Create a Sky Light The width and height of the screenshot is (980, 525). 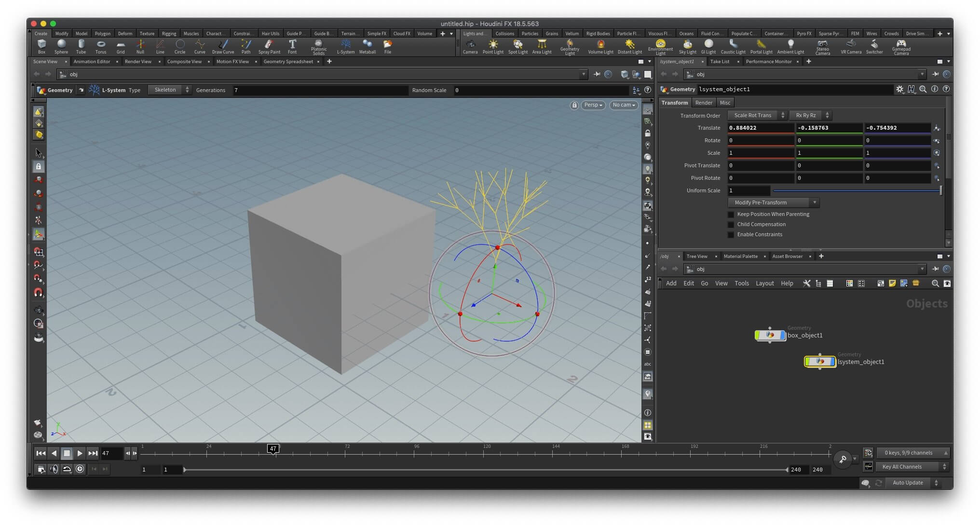[688, 46]
